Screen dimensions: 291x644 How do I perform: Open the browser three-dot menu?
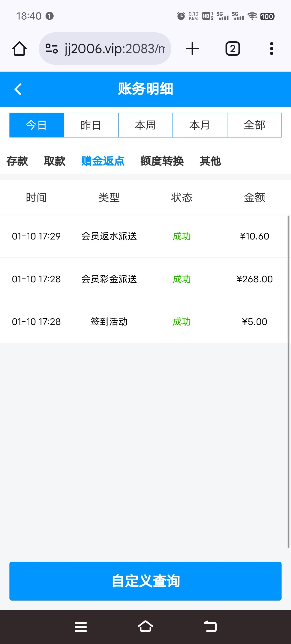(271, 49)
